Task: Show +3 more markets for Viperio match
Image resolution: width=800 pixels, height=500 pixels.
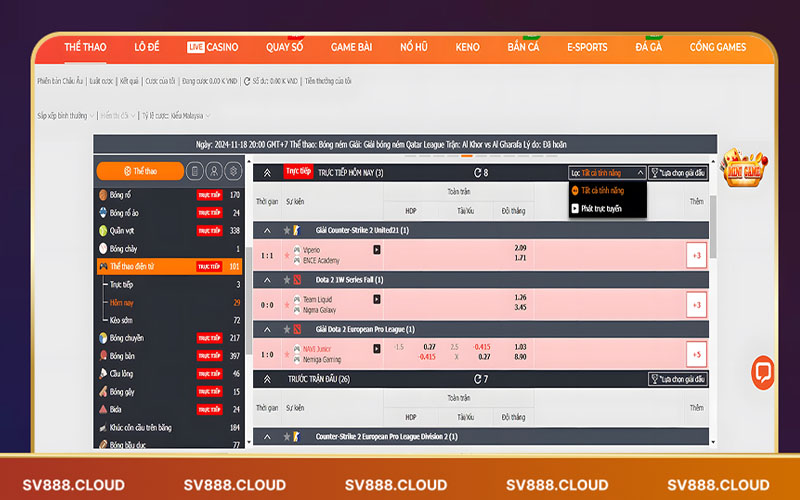Action: tap(696, 255)
